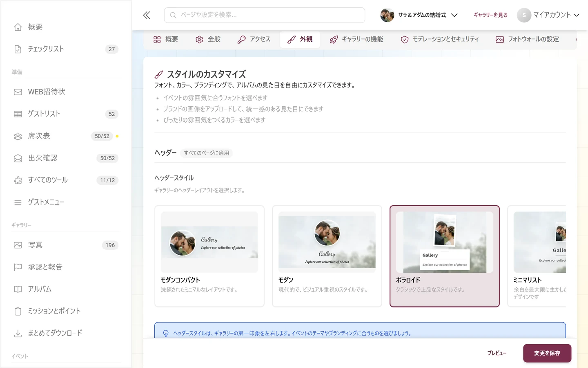588x368 pixels.
Task: Click the 写真 picture icon
Action: pyautogui.click(x=18, y=245)
